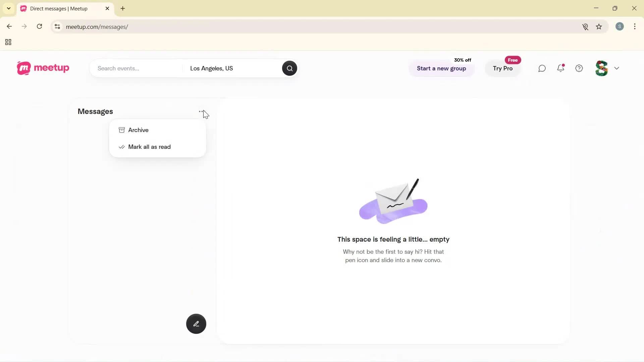Image resolution: width=644 pixels, height=362 pixels.
Task: Open the chat bubble messages icon
Action: click(542, 68)
